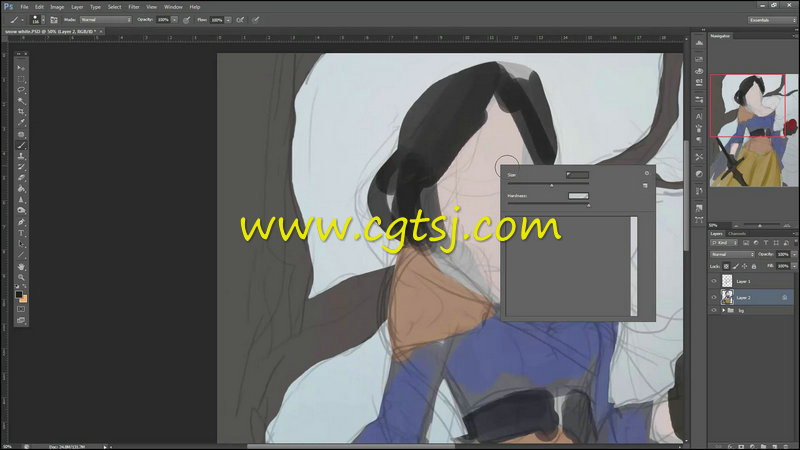Viewport: 800px width, 450px height.
Task: Toggle lock position
Action: pos(744,266)
